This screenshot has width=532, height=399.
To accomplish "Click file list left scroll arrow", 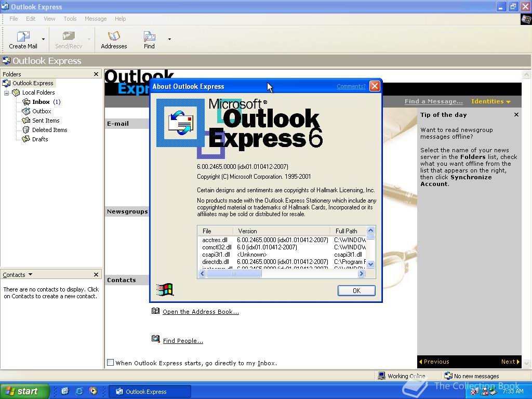I will point(202,273).
